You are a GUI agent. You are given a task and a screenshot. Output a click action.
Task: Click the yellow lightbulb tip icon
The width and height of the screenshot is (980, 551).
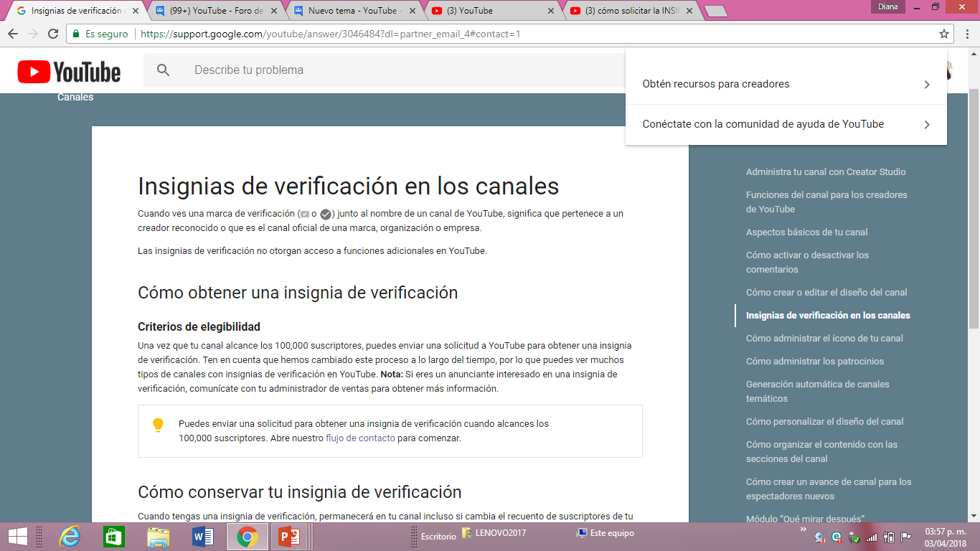click(x=159, y=425)
